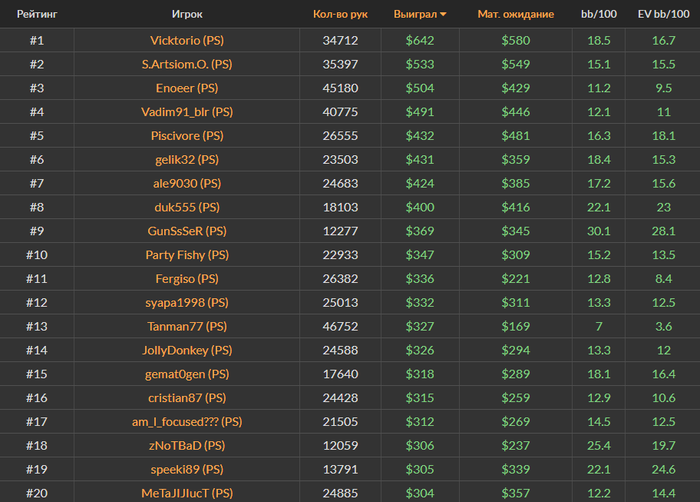Click bb/100 value 7
The width and height of the screenshot is (700, 502).
coord(599,326)
